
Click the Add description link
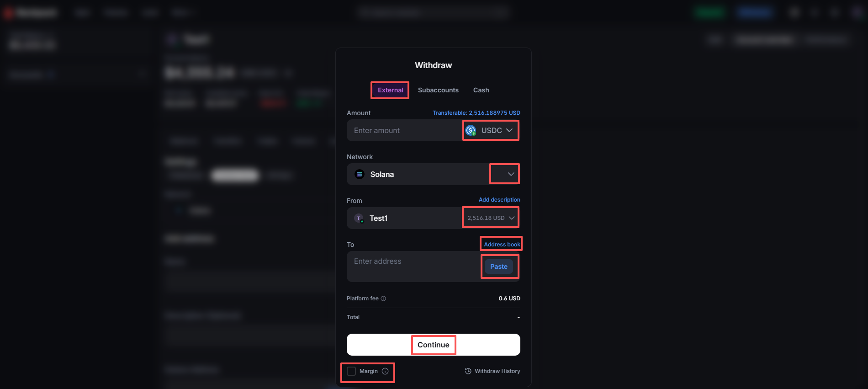(499, 200)
